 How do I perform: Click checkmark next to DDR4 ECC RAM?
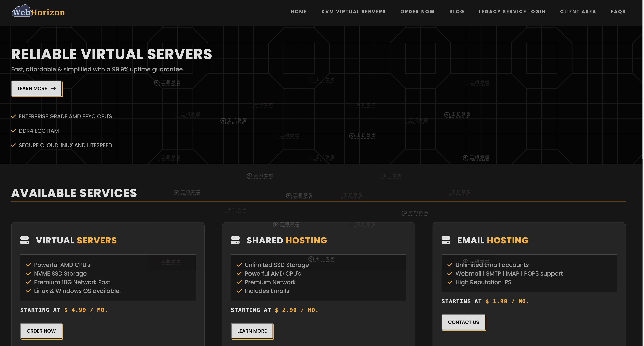14,131
